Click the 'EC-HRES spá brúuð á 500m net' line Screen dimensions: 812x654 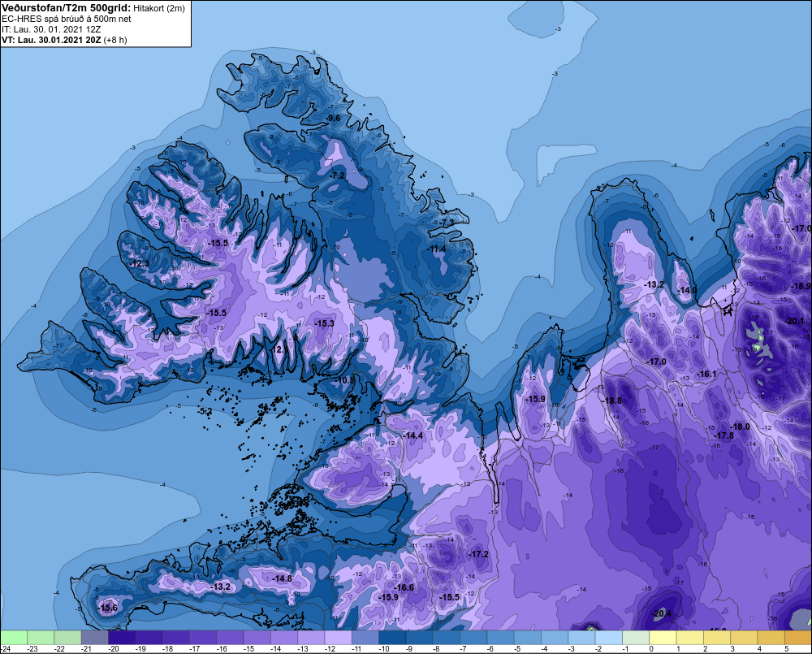67,19
